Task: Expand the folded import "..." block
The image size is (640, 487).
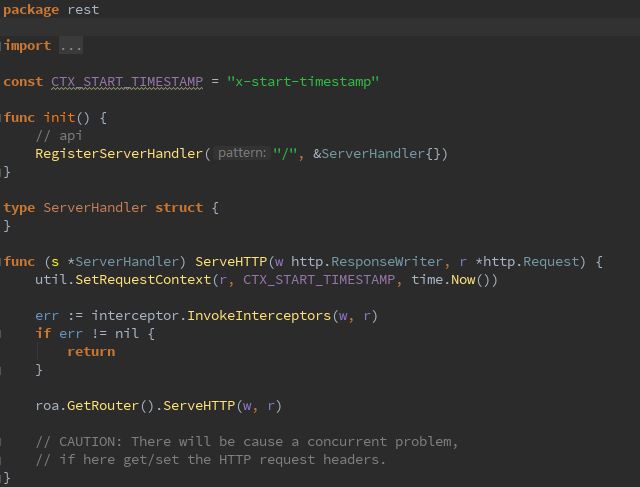Action: click(x=71, y=46)
